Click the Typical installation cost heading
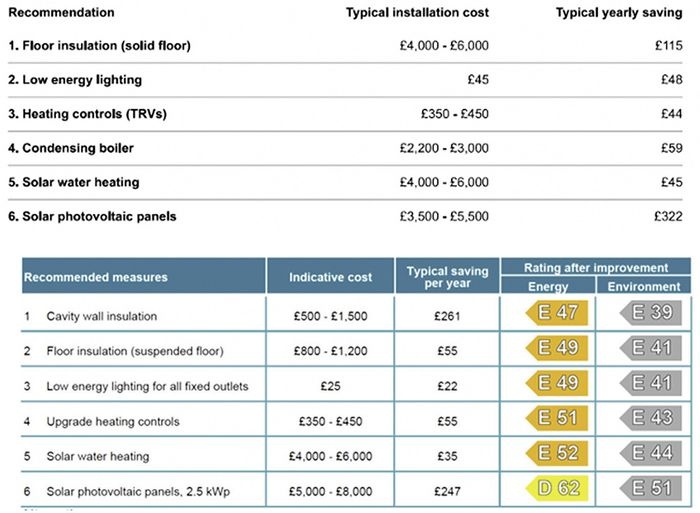 point(417,13)
